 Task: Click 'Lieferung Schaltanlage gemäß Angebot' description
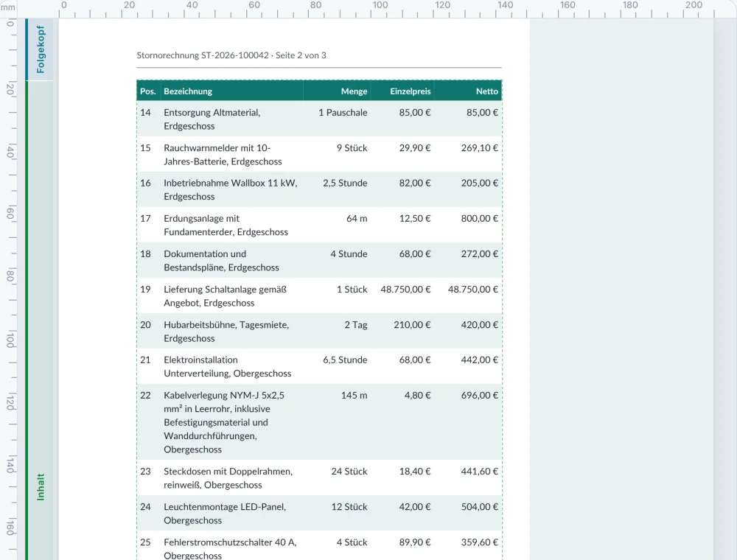click(x=225, y=296)
